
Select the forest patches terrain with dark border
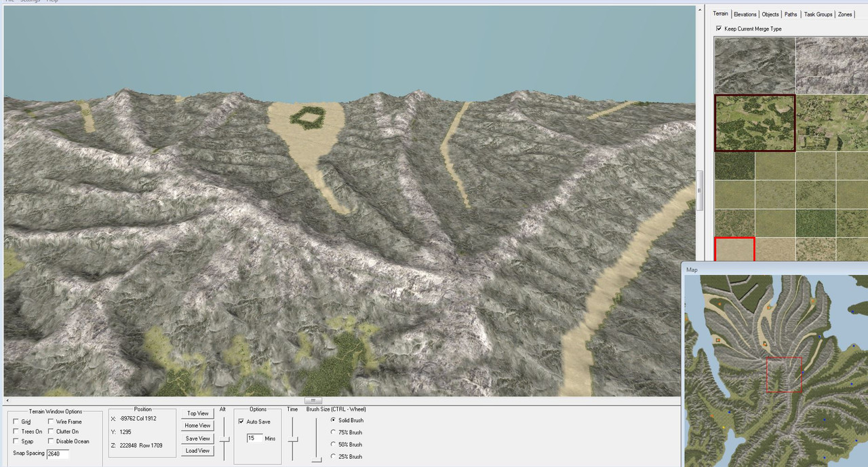[755, 123]
